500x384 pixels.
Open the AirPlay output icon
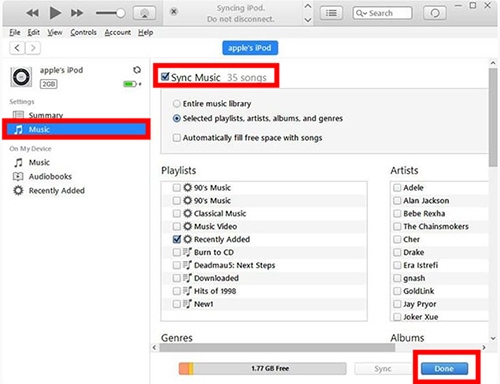tap(144, 13)
